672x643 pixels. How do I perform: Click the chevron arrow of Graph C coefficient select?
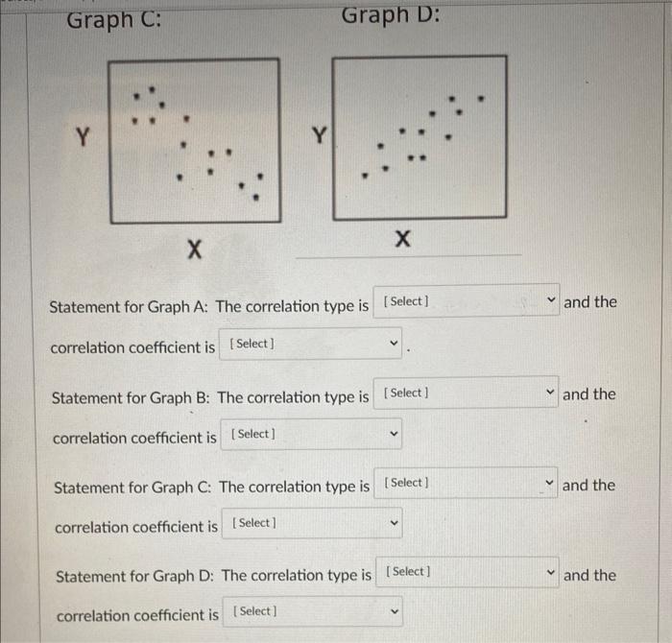point(395,523)
